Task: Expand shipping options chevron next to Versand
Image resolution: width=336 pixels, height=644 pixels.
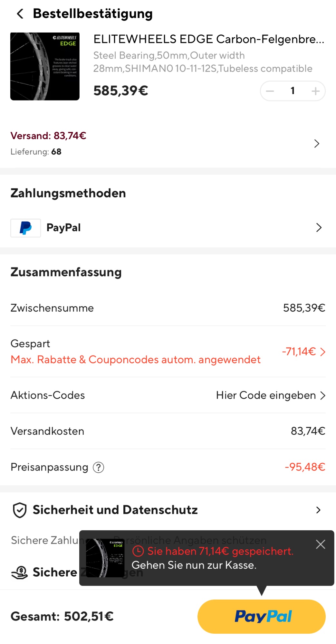Action: coord(317,144)
